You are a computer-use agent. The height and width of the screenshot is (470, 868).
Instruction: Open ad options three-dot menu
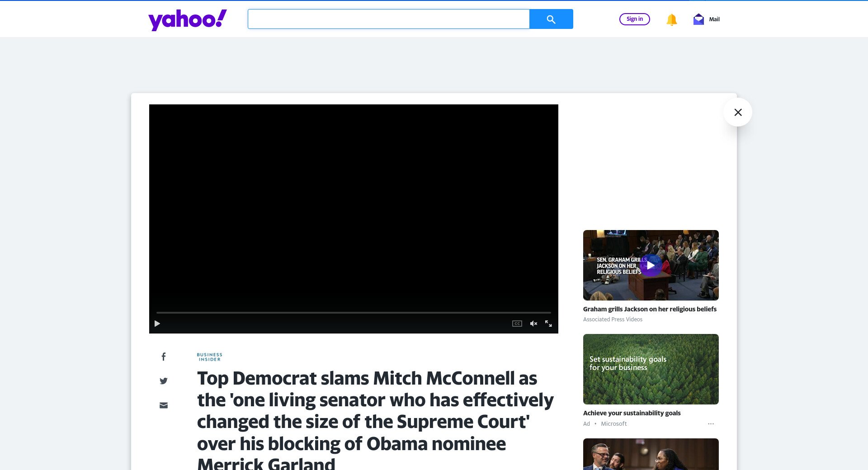pyautogui.click(x=711, y=424)
